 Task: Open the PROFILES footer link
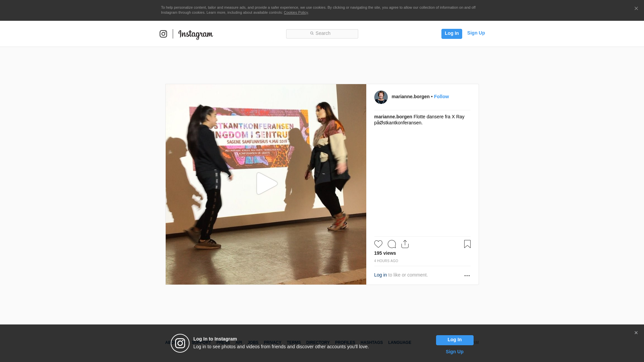(345, 343)
